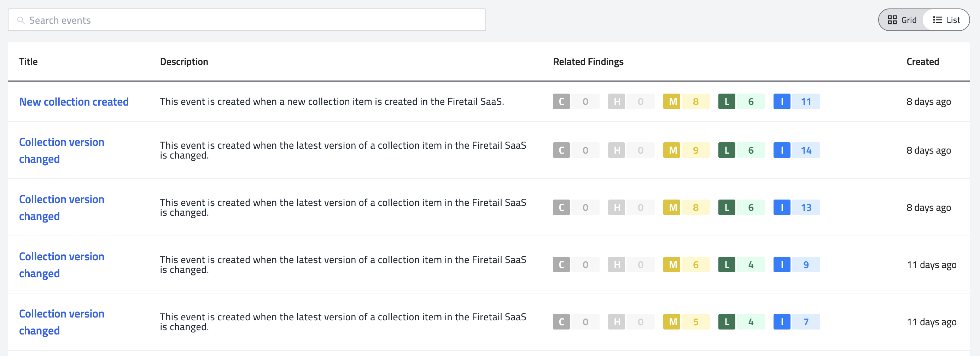Image resolution: width=980 pixels, height=356 pixels.
Task: Click Info badge showing 14
Action: 797,150
